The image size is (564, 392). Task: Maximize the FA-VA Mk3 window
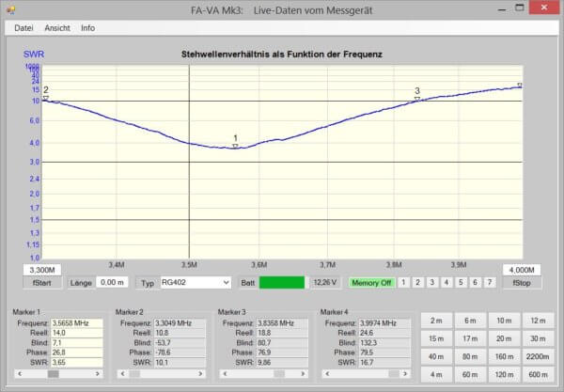pos(520,8)
